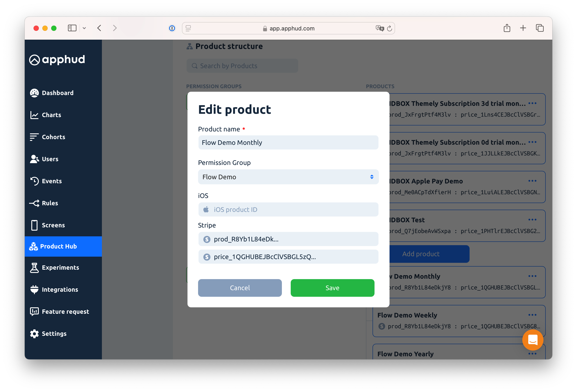Open Experiments section in sidebar
577x392 pixels.
click(60, 267)
